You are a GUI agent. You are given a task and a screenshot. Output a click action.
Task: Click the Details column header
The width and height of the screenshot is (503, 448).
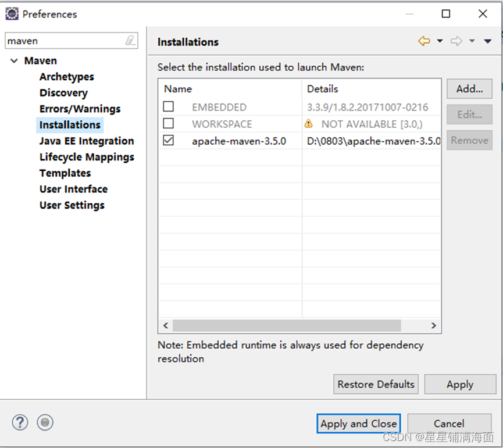tap(371, 89)
